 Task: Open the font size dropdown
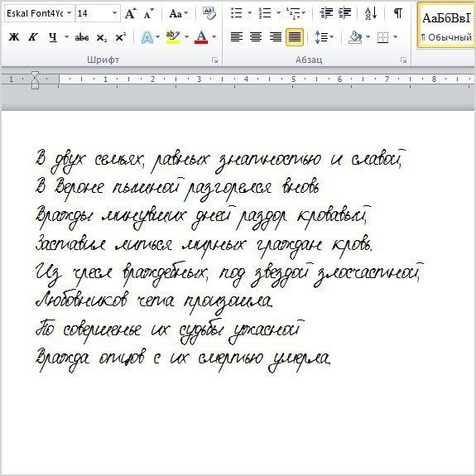pos(115,13)
